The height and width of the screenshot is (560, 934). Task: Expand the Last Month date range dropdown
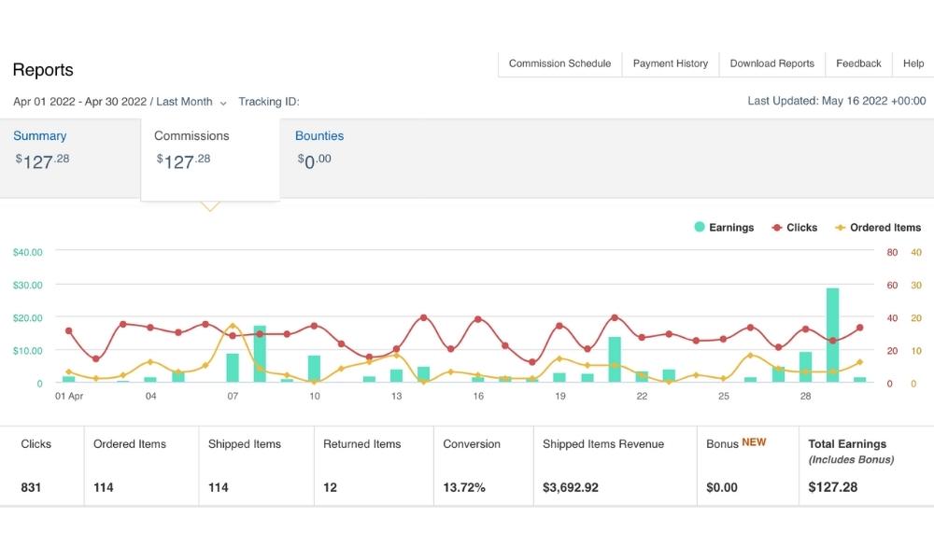pyautogui.click(x=191, y=102)
